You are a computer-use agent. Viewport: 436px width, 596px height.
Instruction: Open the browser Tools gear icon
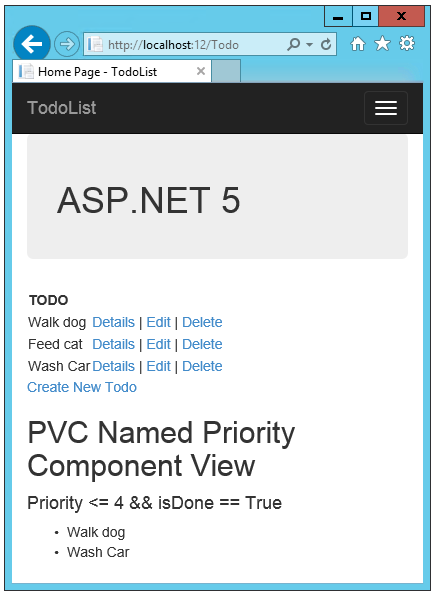[x=407, y=44]
